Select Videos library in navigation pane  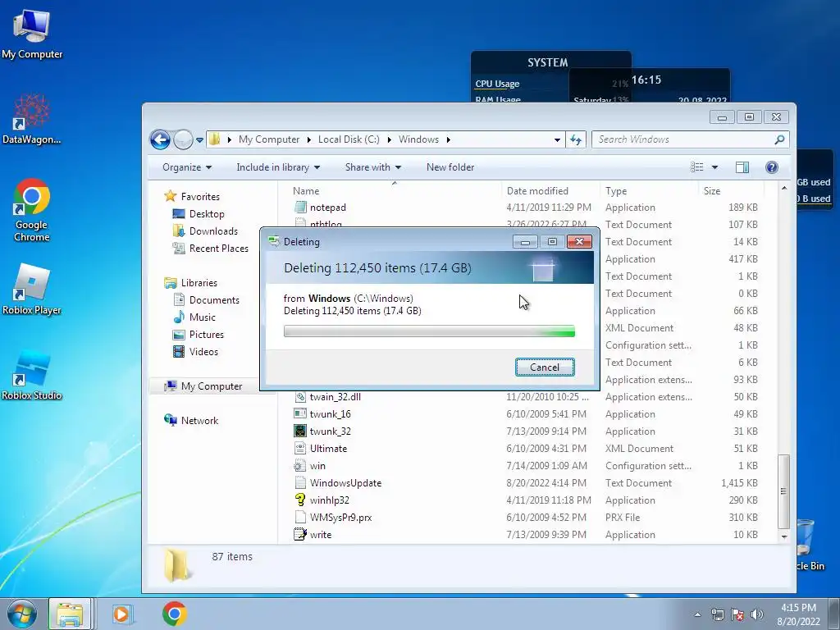pyautogui.click(x=203, y=351)
